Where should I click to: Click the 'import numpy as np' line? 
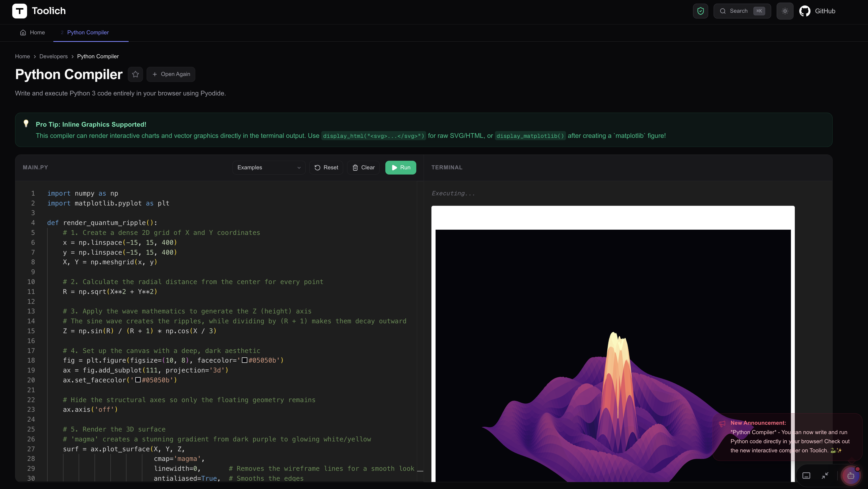pyautogui.click(x=83, y=194)
